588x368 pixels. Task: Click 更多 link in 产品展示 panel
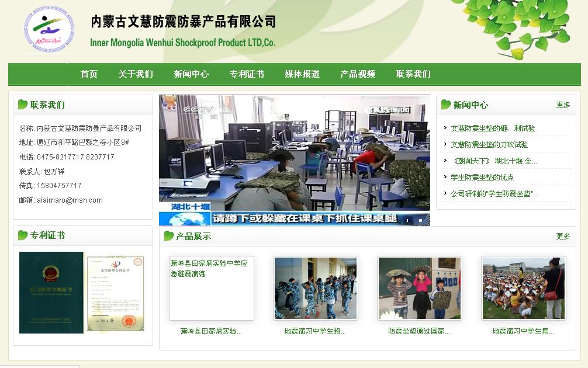click(x=563, y=237)
